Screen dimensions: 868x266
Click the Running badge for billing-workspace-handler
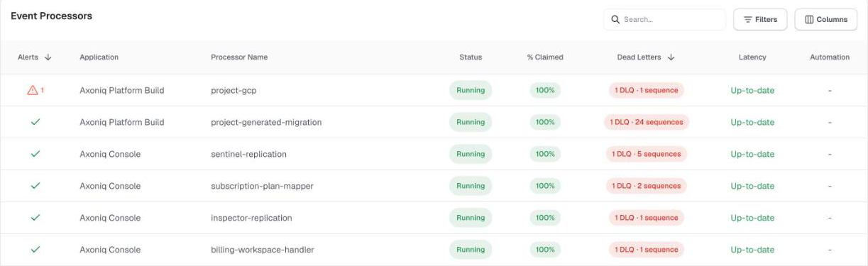[471, 250]
